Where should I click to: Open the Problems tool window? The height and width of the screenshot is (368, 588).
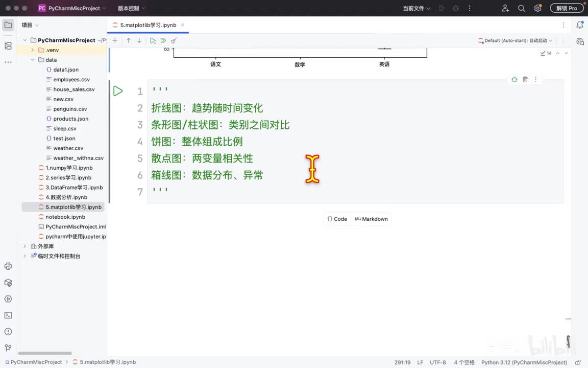[x=8, y=332]
